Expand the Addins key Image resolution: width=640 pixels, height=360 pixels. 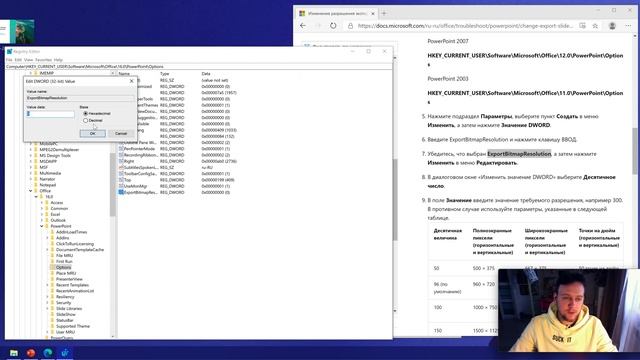click(x=47, y=238)
